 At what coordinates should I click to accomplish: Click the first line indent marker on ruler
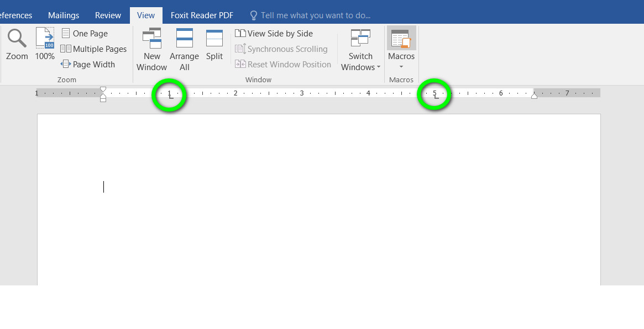pyautogui.click(x=103, y=89)
